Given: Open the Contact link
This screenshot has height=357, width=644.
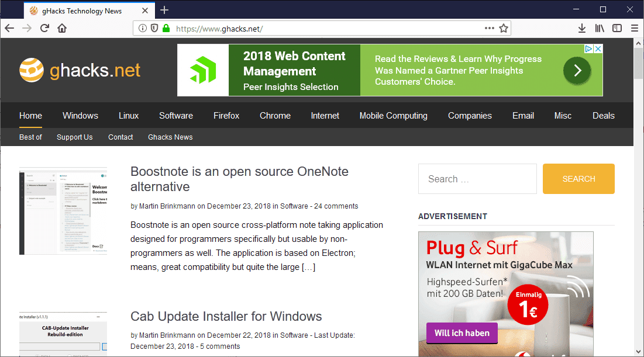Looking at the screenshot, I should pos(120,137).
